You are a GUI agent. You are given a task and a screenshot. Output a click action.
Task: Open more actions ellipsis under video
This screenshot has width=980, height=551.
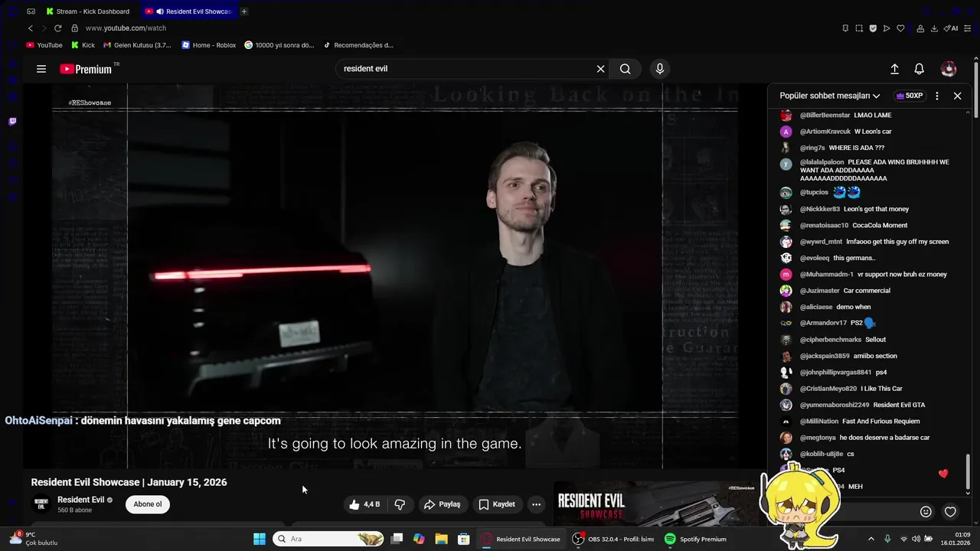(x=536, y=504)
